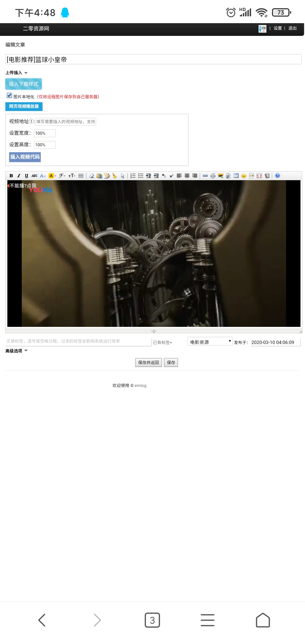Click the paste from Word icon
This screenshot has width=305, height=644.
pos(107,176)
